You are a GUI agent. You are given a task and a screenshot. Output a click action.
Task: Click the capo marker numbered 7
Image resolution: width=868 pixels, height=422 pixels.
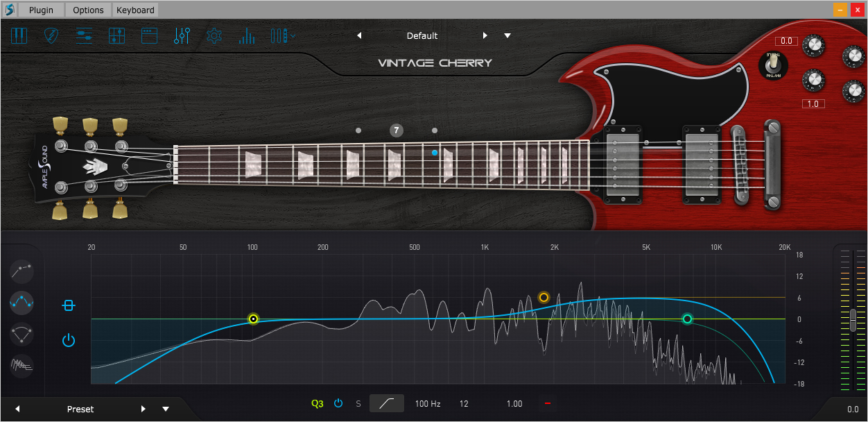click(396, 130)
